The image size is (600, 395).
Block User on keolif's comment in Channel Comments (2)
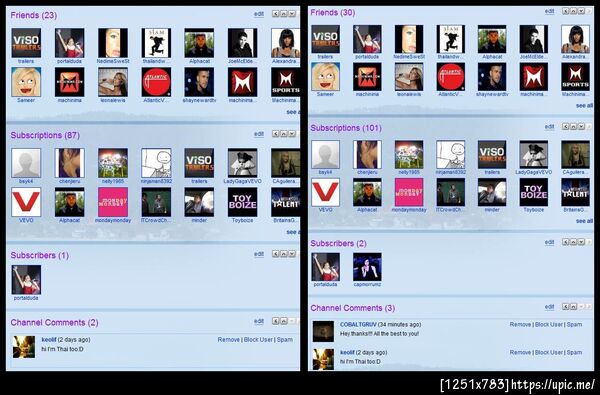tap(258, 340)
